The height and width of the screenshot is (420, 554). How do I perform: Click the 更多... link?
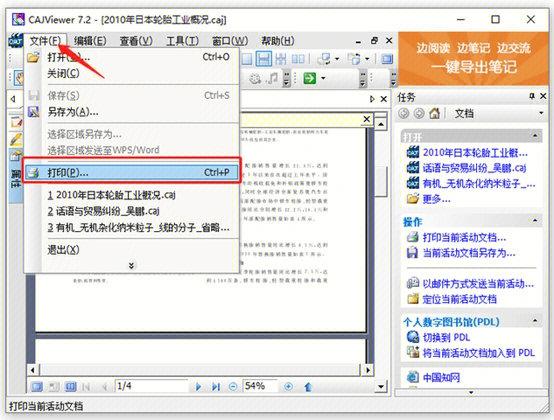point(436,200)
